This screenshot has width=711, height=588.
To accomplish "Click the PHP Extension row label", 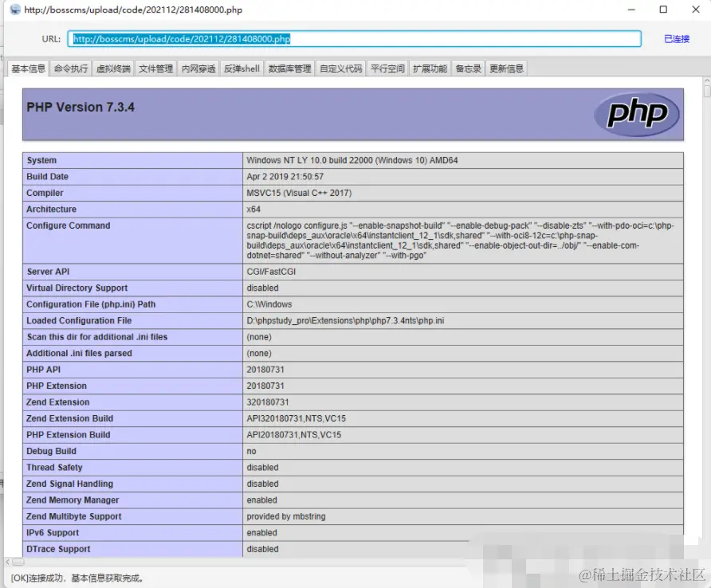I will tap(57, 386).
